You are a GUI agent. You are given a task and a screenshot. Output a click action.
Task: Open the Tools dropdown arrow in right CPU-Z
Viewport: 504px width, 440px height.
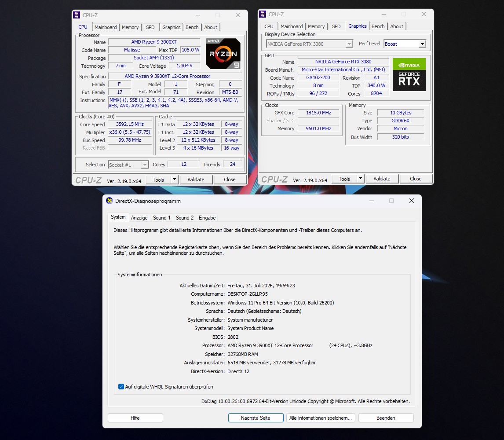360,179
